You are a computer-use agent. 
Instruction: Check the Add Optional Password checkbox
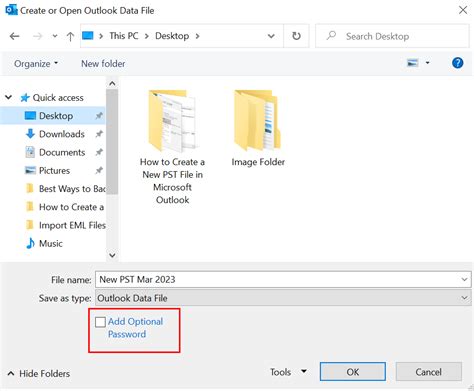pos(100,322)
